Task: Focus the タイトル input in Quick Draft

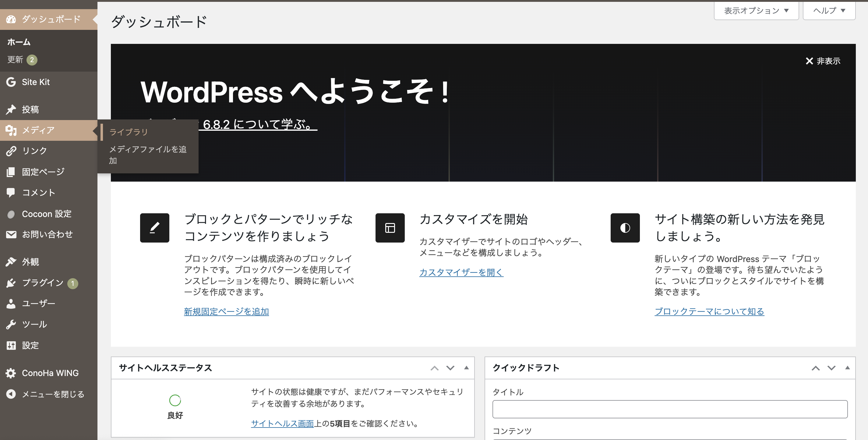Action: 670,409
